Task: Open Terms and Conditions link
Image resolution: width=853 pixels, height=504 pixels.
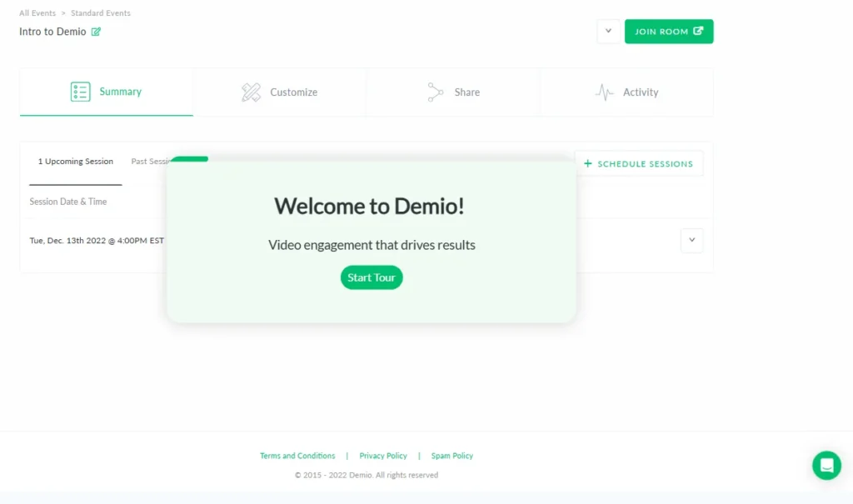Action: pyautogui.click(x=297, y=456)
